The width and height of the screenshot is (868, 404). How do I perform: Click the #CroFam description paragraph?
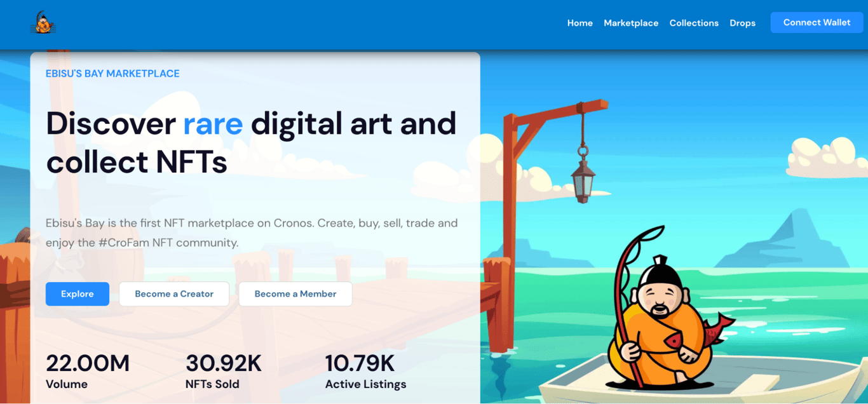[252, 232]
